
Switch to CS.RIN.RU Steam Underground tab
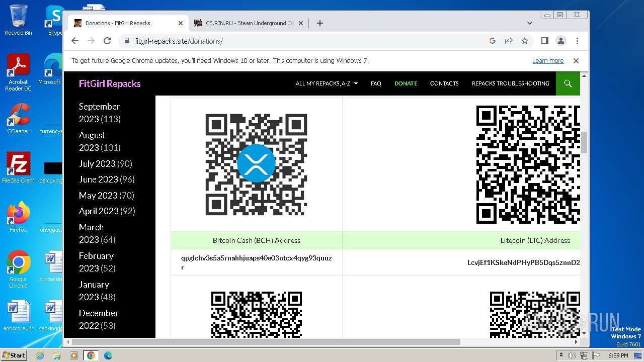tap(249, 23)
